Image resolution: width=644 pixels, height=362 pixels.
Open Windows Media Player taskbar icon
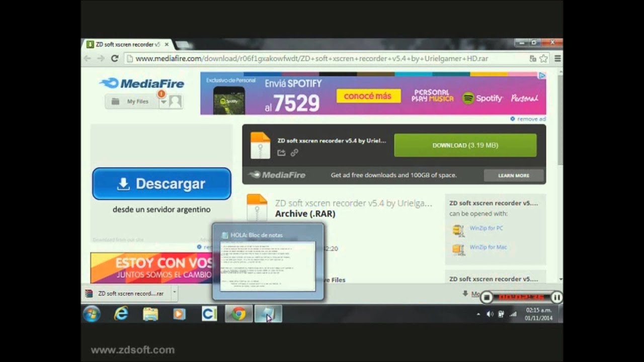point(179,314)
